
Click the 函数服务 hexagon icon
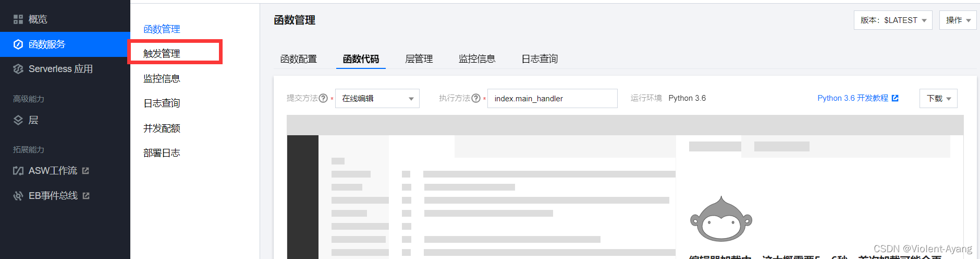[x=18, y=44]
